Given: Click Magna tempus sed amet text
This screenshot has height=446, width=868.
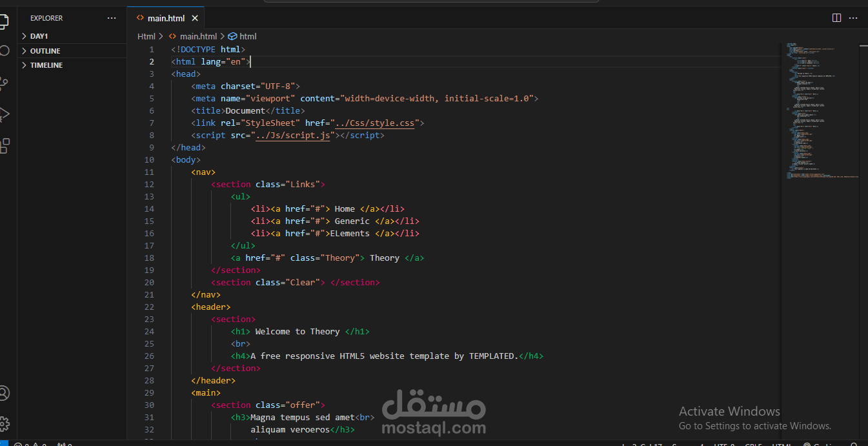Looking at the screenshot, I should (x=303, y=417).
